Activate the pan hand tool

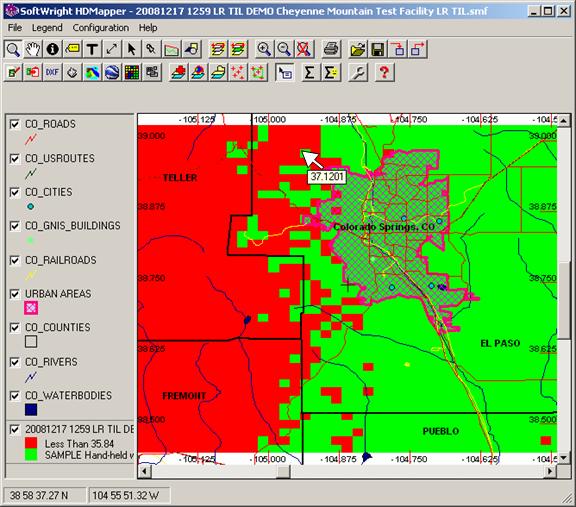(33, 49)
